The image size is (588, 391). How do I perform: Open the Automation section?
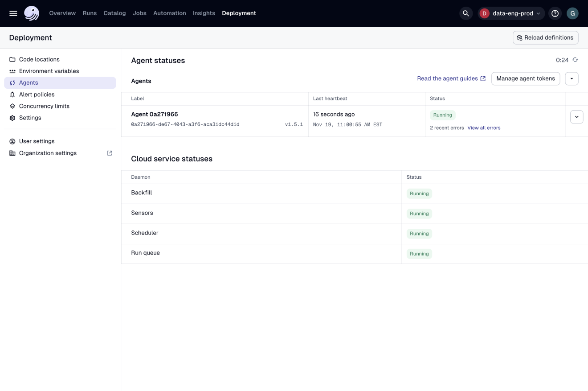tap(169, 13)
